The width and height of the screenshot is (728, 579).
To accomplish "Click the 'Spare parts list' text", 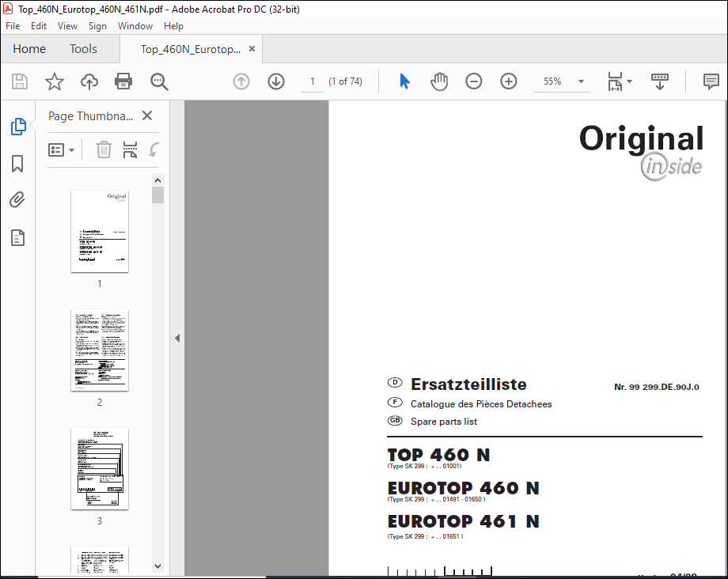I will pos(444,422).
